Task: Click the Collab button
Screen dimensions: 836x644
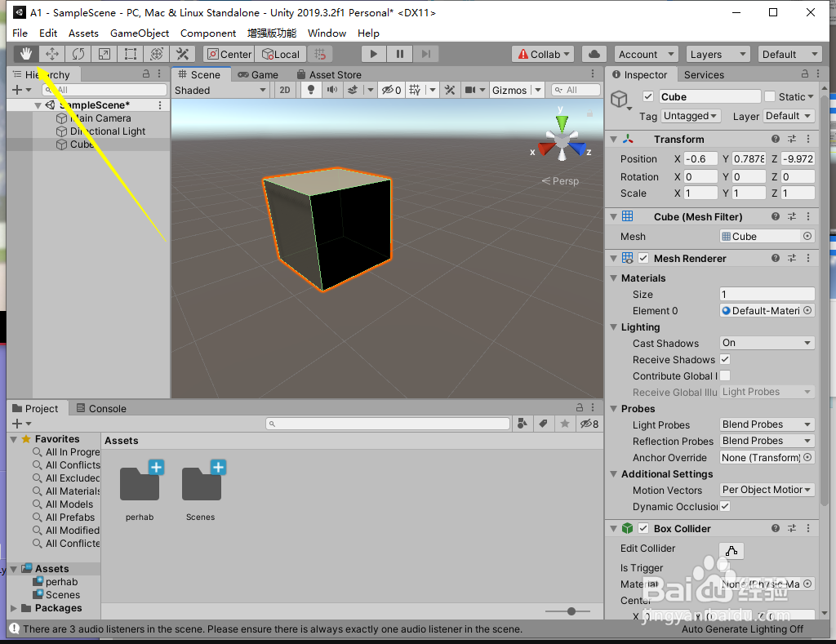Action: 543,54
